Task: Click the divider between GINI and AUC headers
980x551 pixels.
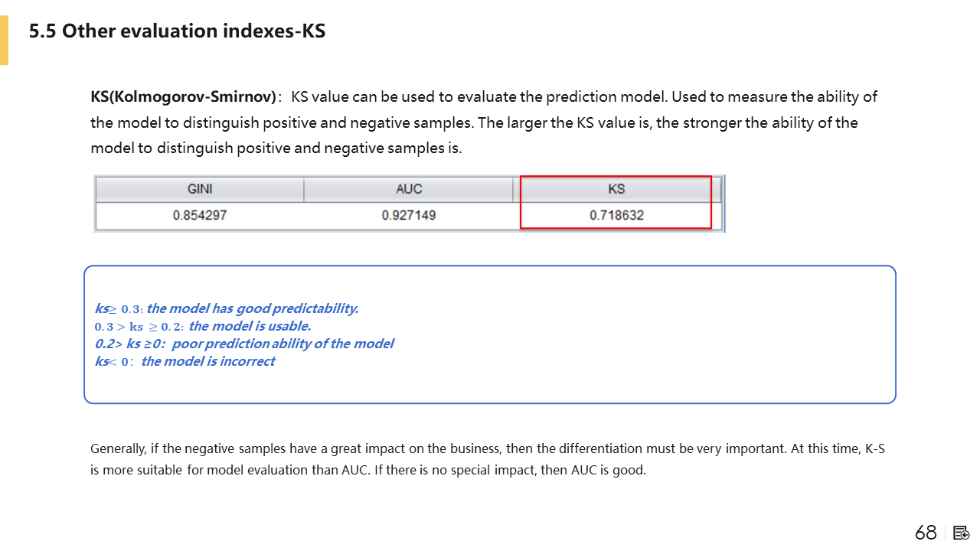Action: point(304,189)
